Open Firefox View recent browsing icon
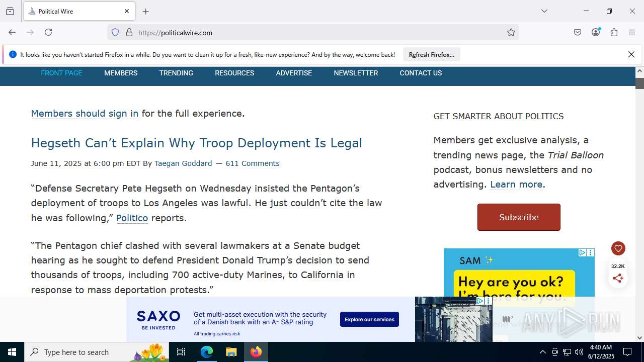 tap(10, 11)
